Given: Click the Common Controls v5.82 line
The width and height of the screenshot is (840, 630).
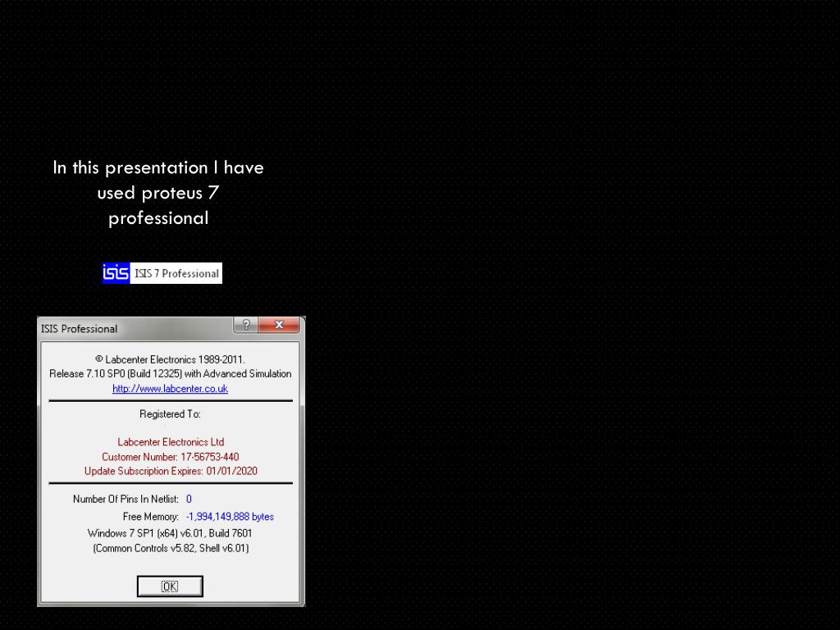Looking at the screenshot, I should point(171,548).
